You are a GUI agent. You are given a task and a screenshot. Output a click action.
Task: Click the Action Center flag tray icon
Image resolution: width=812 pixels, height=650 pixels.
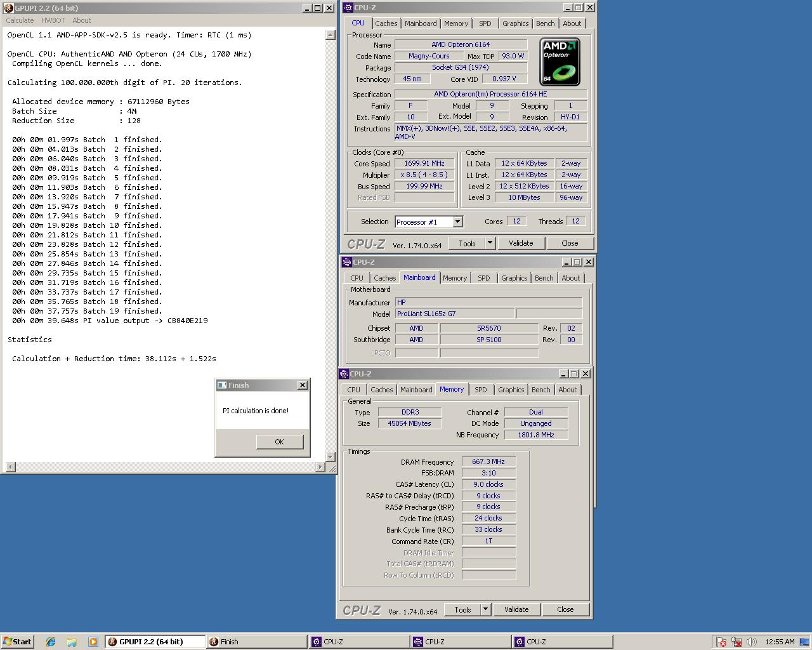point(721,642)
